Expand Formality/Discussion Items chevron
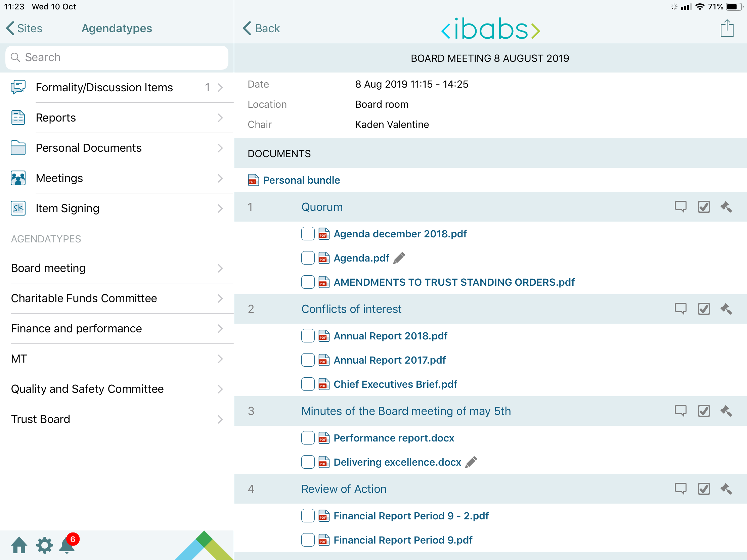 click(x=220, y=88)
